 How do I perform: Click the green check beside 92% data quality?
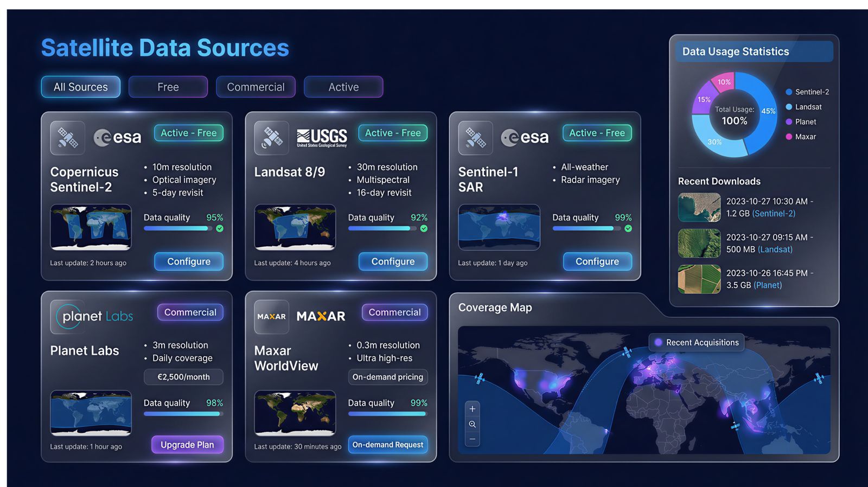424,229
